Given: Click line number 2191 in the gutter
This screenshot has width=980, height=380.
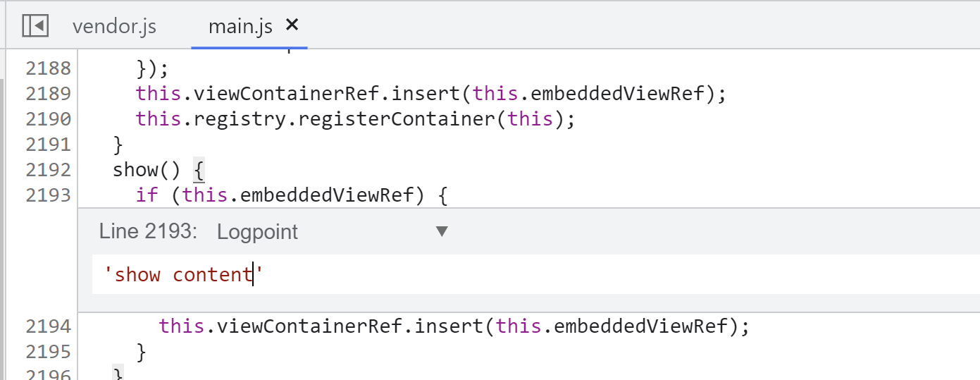Looking at the screenshot, I should [x=48, y=145].
